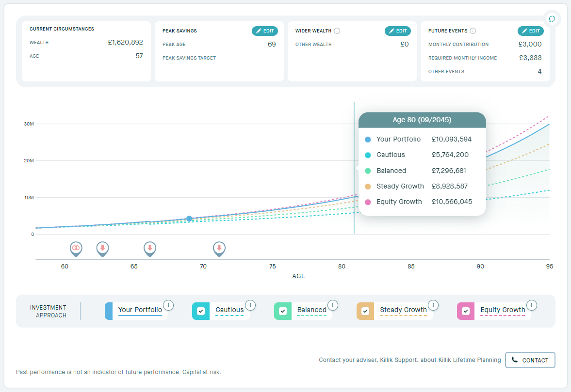Open info icon next to Wider Wealth

[337, 31]
